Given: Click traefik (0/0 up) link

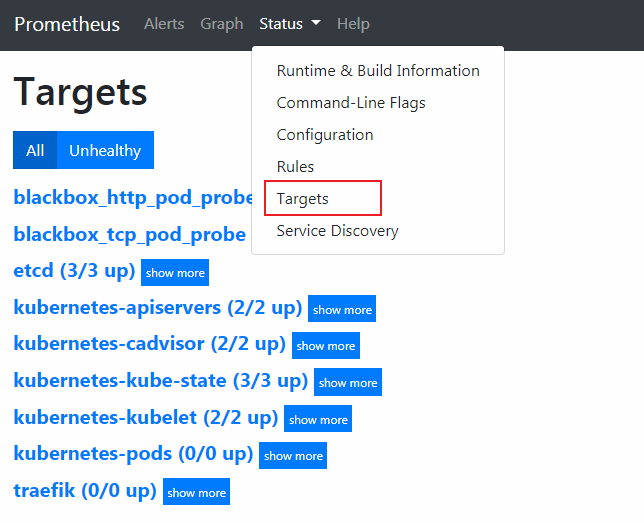Looking at the screenshot, I should [x=85, y=491].
